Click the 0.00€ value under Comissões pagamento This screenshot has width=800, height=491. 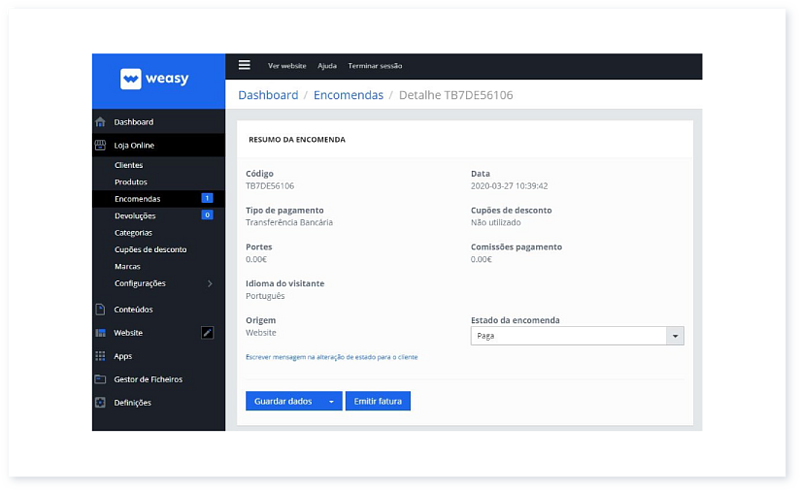[x=481, y=259]
